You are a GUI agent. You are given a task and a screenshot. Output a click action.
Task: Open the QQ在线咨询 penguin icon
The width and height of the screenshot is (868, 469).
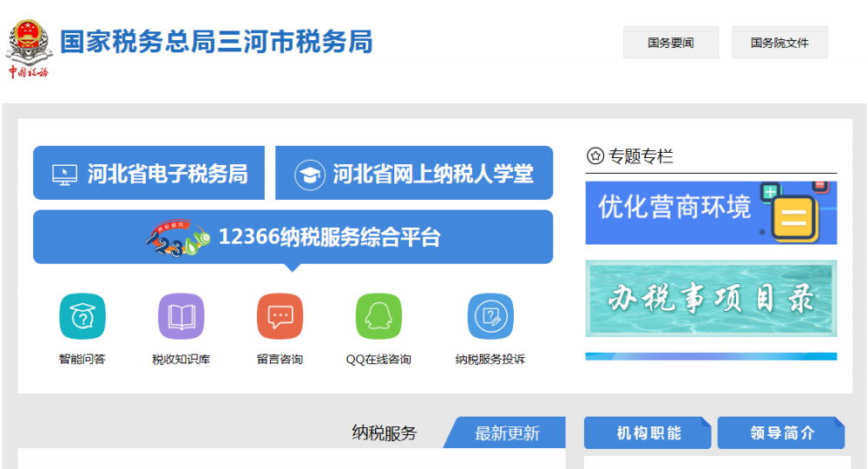[x=378, y=317]
